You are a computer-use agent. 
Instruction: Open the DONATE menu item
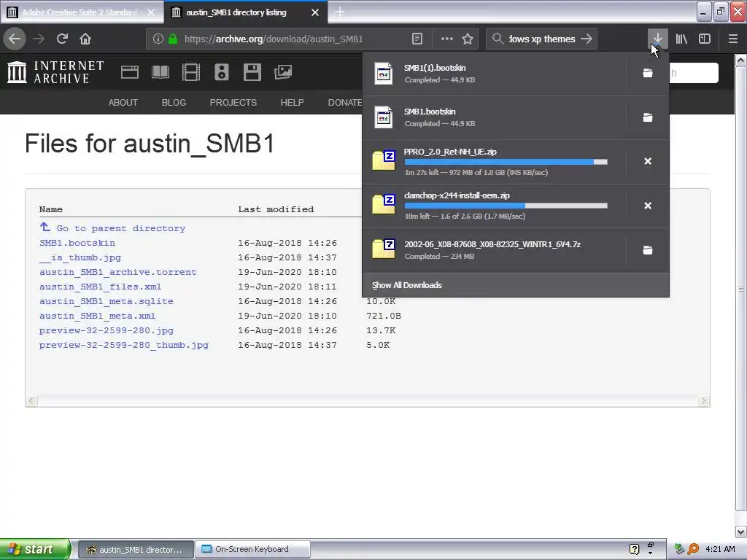345,102
